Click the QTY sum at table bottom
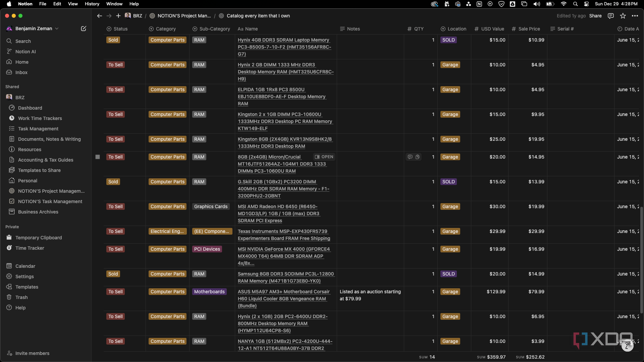The height and width of the screenshot is (362, 644). pyautogui.click(x=427, y=357)
